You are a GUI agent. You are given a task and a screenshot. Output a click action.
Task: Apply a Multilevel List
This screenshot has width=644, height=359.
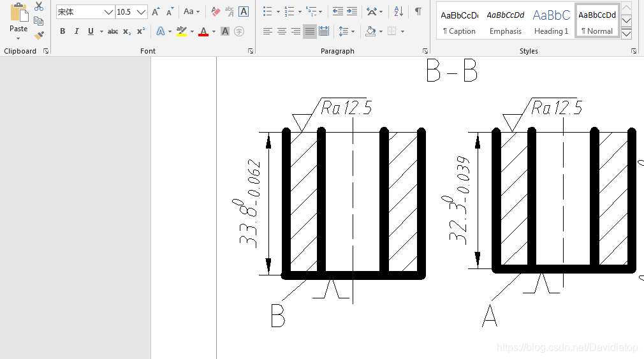[x=311, y=11]
